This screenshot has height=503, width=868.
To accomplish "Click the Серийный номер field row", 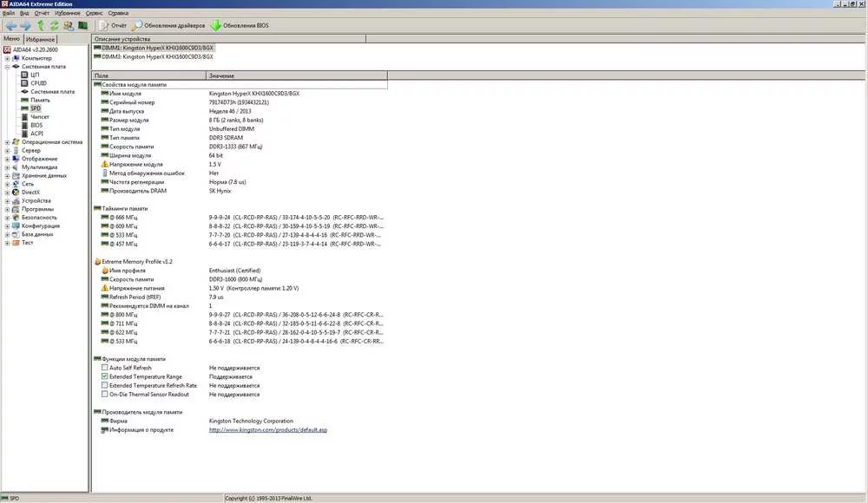I will (x=240, y=102).
